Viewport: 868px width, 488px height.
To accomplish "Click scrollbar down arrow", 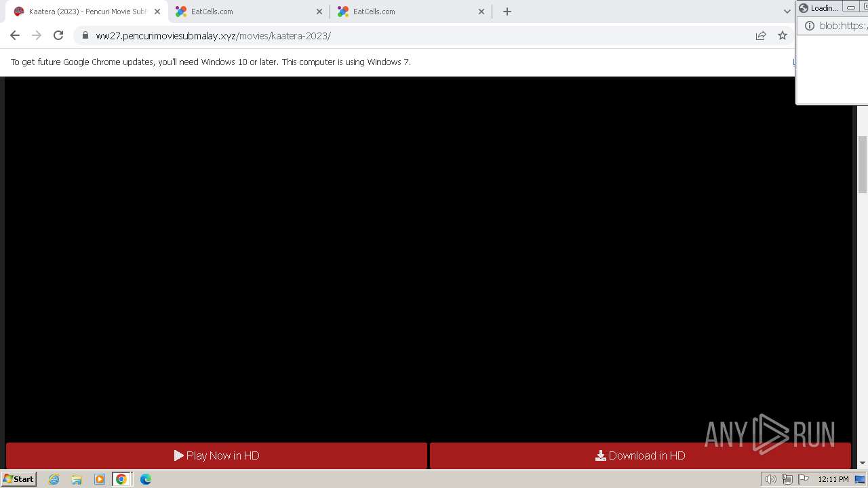I will [863, 463].
